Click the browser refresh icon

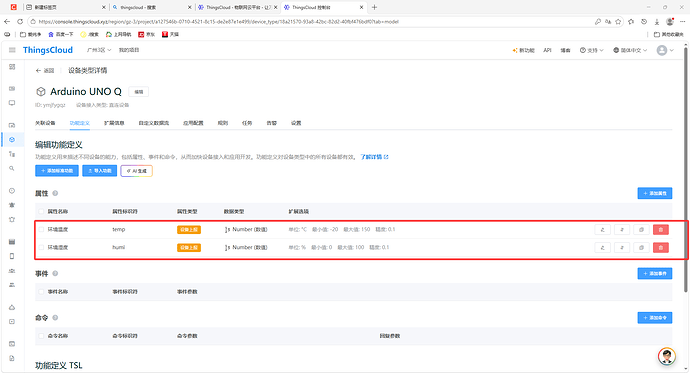[20, 22]
